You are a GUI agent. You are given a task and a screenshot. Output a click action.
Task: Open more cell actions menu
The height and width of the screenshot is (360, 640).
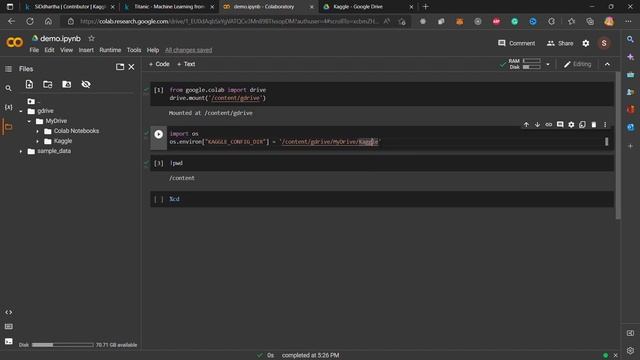coord(605,124)
